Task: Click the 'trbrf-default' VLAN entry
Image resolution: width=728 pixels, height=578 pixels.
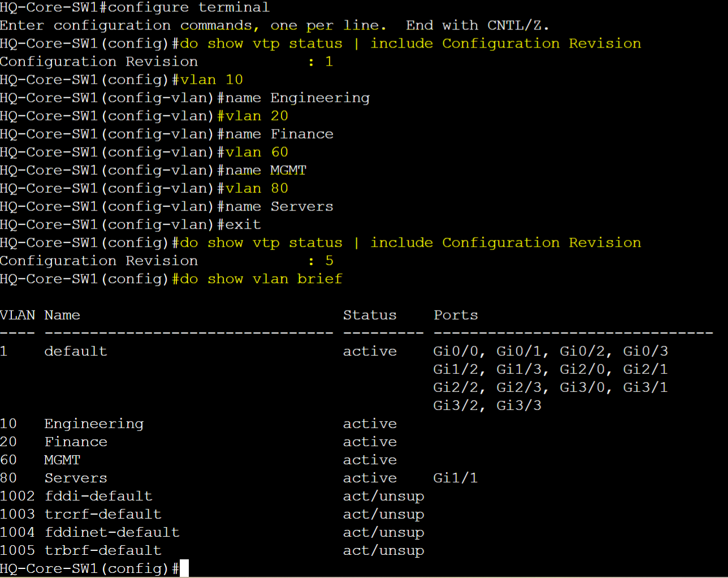Action: coord(103,550)
